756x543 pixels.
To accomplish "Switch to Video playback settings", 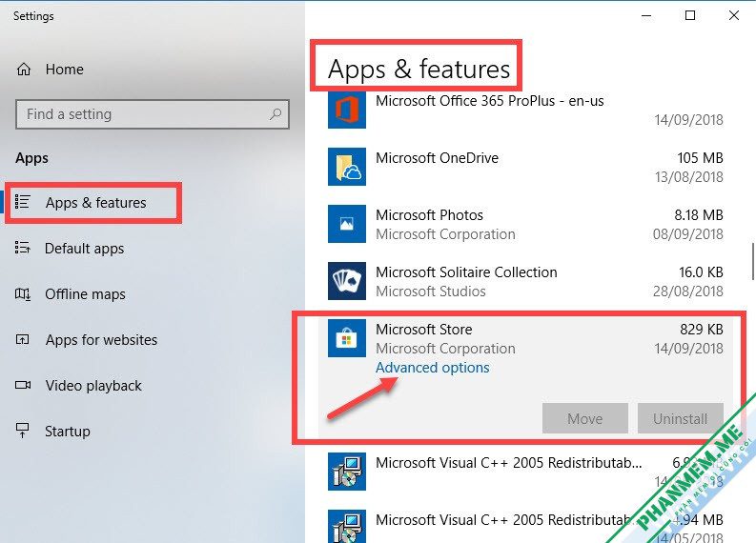I will 93,386.
